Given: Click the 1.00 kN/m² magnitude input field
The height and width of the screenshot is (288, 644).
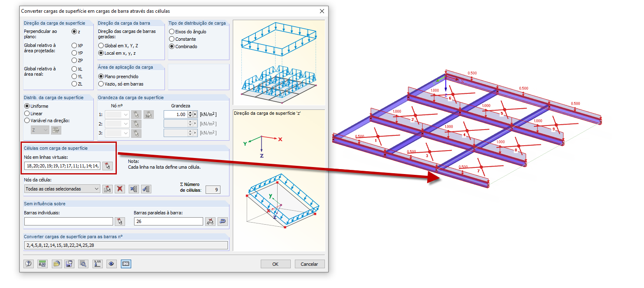Looking at the screenshot, I should (x=176, y=114).
